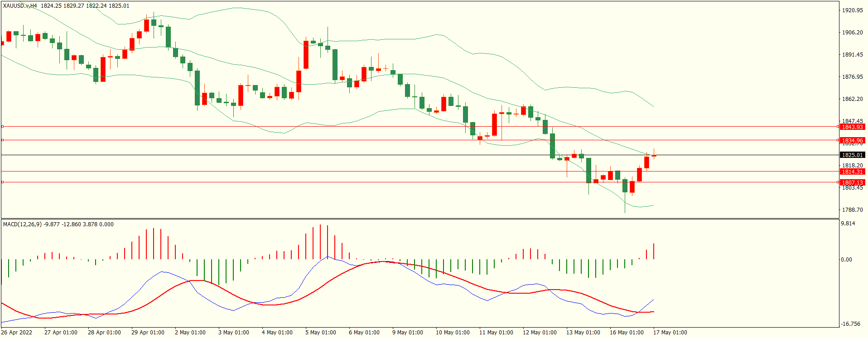The width and height of the screenshot is (868, 338).
Task: Click the 1834.96 red price level tag
Action: 852,141
